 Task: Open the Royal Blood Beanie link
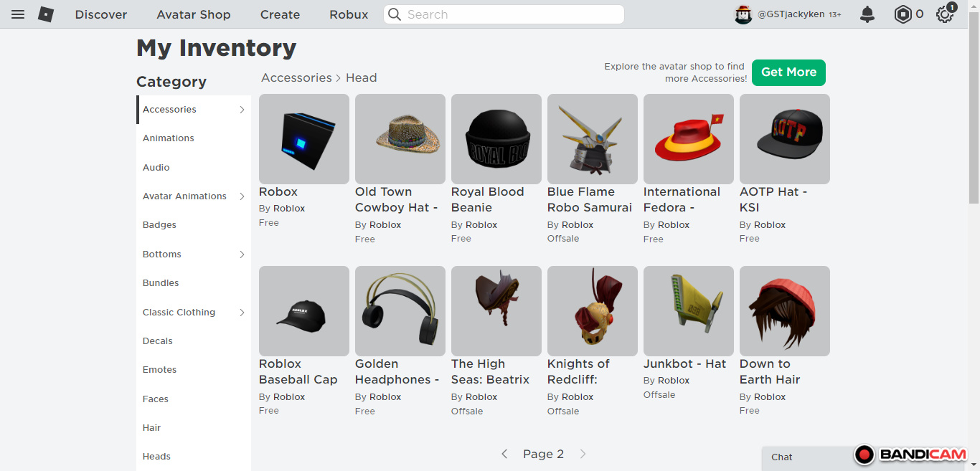point(487,199)
